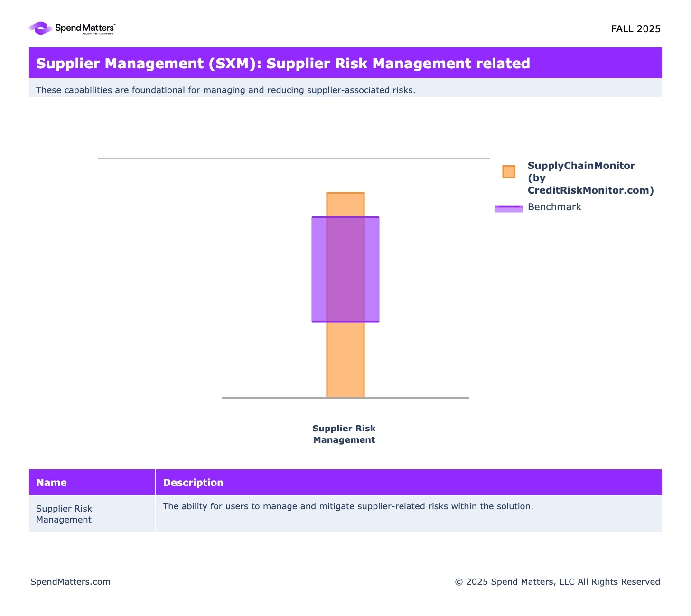The width and height of the screenshot is (691, 616).
Task: Click the Supplier Management (SXM) title banner
Action: point(283,63)
